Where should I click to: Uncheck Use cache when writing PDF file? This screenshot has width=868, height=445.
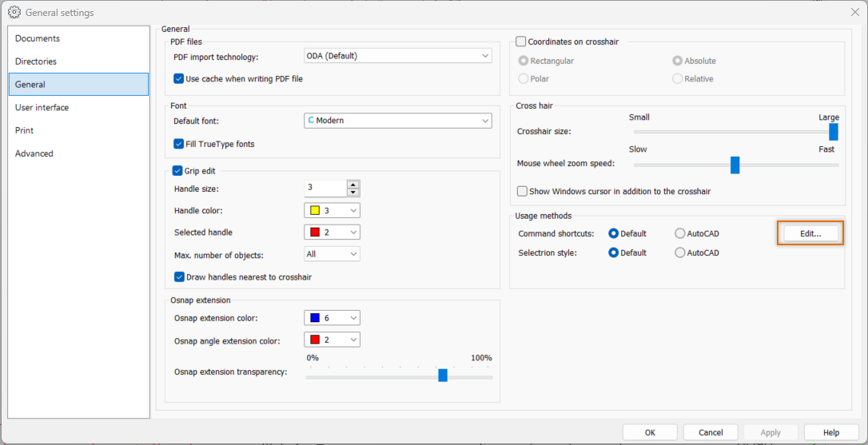[179, 79]
